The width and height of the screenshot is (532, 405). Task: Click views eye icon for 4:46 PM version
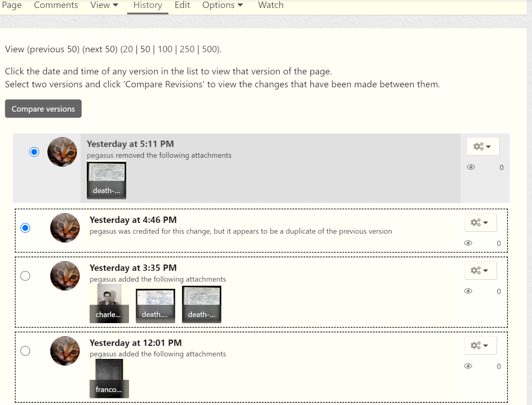[468, 243]
